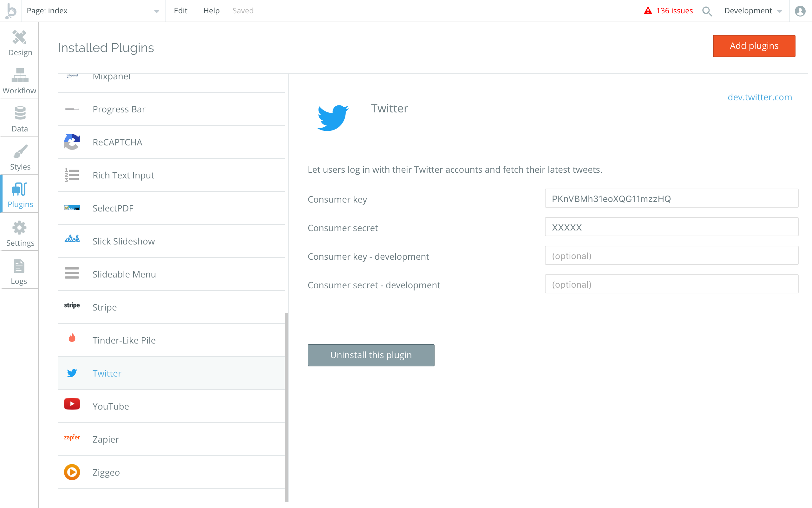
Task: Click Consumer key - development field
Action: click(671, 256)
